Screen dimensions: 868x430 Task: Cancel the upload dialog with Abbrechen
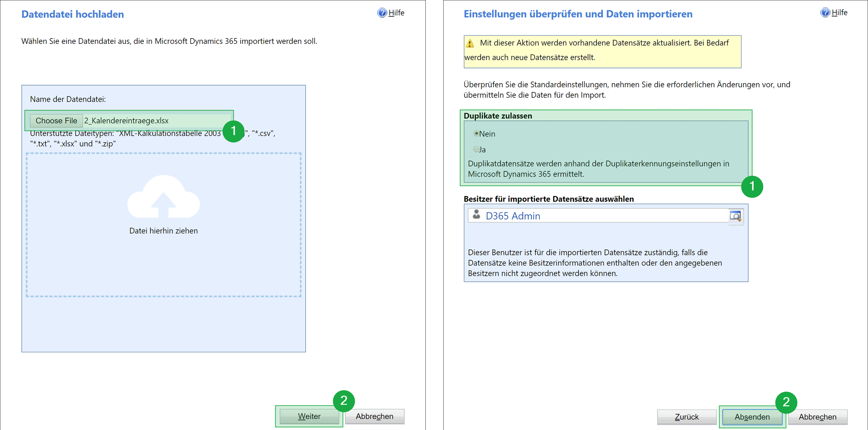pyautogui.click(x=374, y=416)
